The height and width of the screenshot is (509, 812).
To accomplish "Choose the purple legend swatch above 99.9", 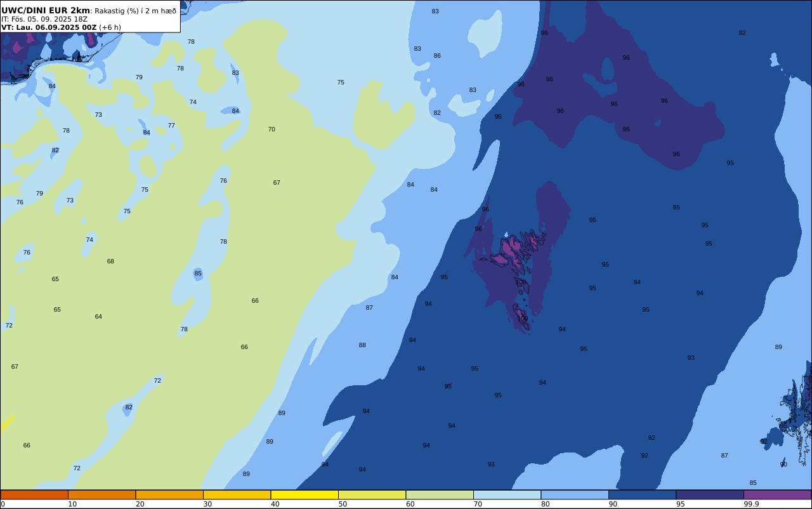I will pyautogui.click(x=777, y=494).
